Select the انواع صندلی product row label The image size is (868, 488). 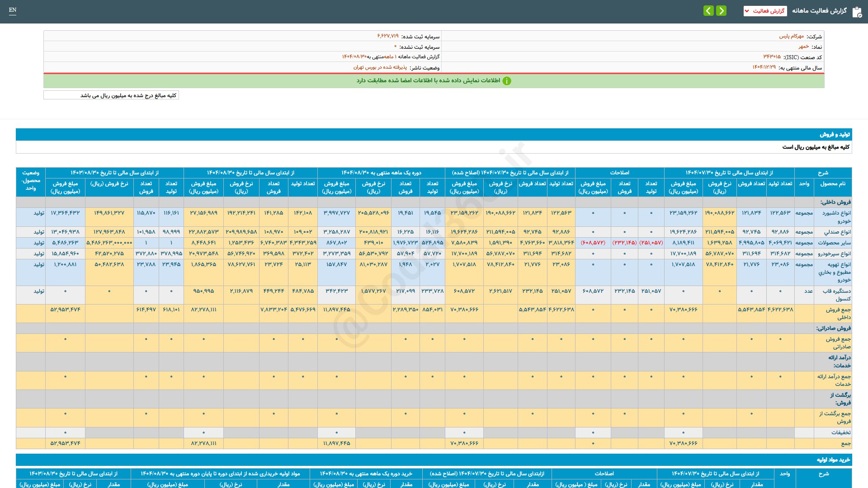(837, 232)
